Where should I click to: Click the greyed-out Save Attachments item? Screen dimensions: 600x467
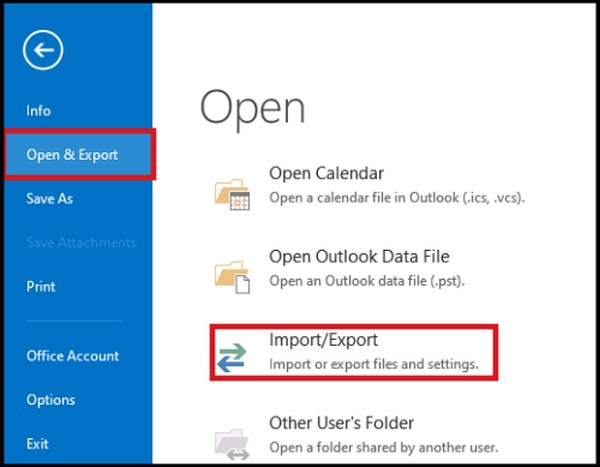click(81, 243)
